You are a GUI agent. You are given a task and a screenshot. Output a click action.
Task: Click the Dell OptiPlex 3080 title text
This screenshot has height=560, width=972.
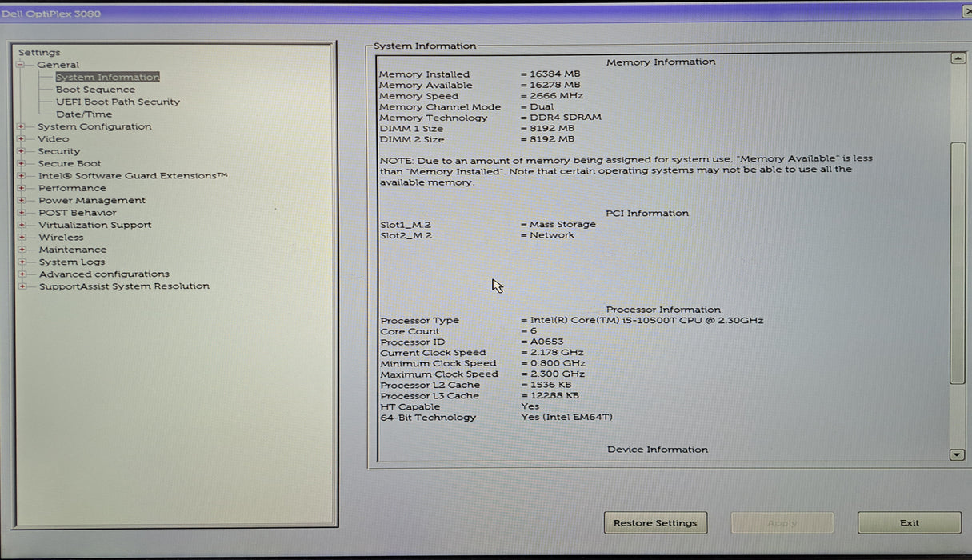(51, 14)
